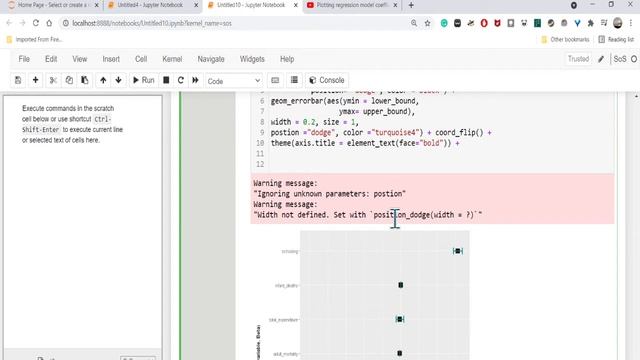Open the Imported From Firefox bookmarks folder
This screenshot has height=360, width=640.
tap(35, 40)
